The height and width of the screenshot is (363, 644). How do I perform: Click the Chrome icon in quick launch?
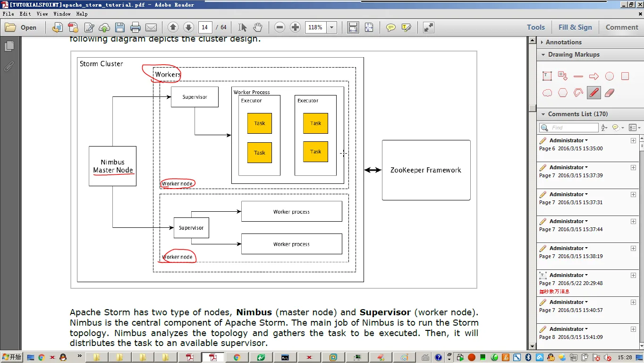[x=42, y=357]
